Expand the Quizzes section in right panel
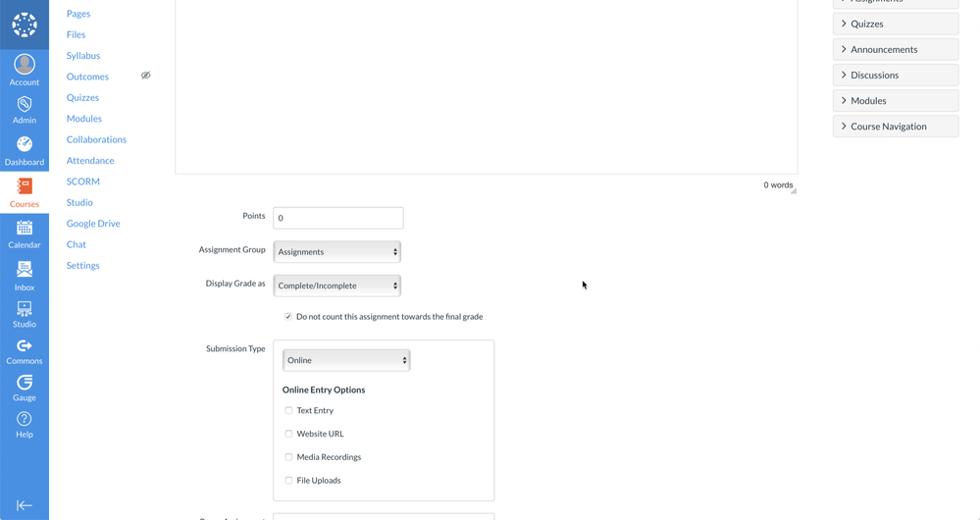The height and width of the screenshot is (520, 980). pos(895,24)
